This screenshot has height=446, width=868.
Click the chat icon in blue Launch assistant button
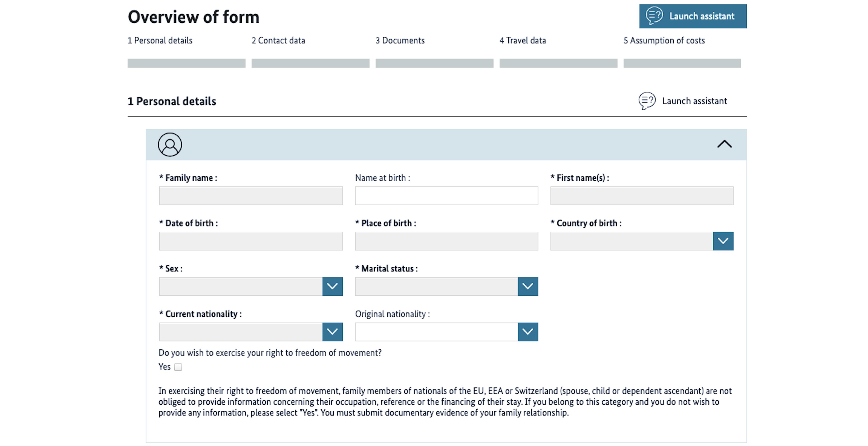click(654, 16)
